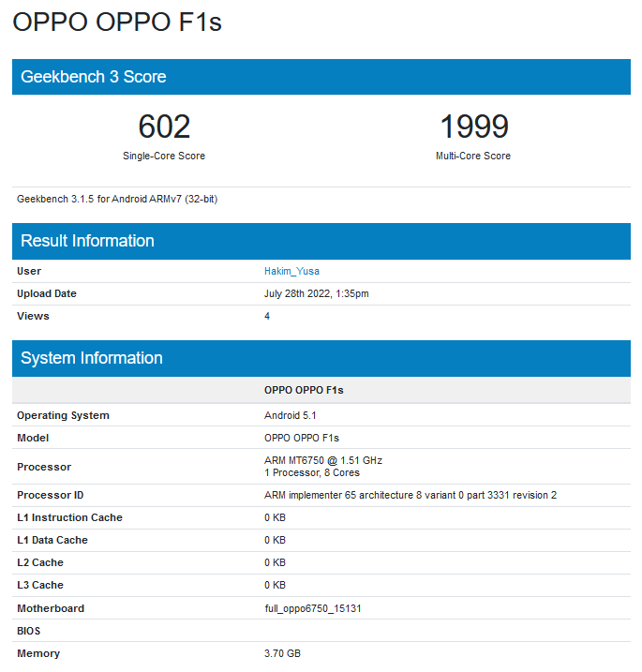Click the Model row label
This screenshot has width=642, height=672.
click(x=33, y=438)
